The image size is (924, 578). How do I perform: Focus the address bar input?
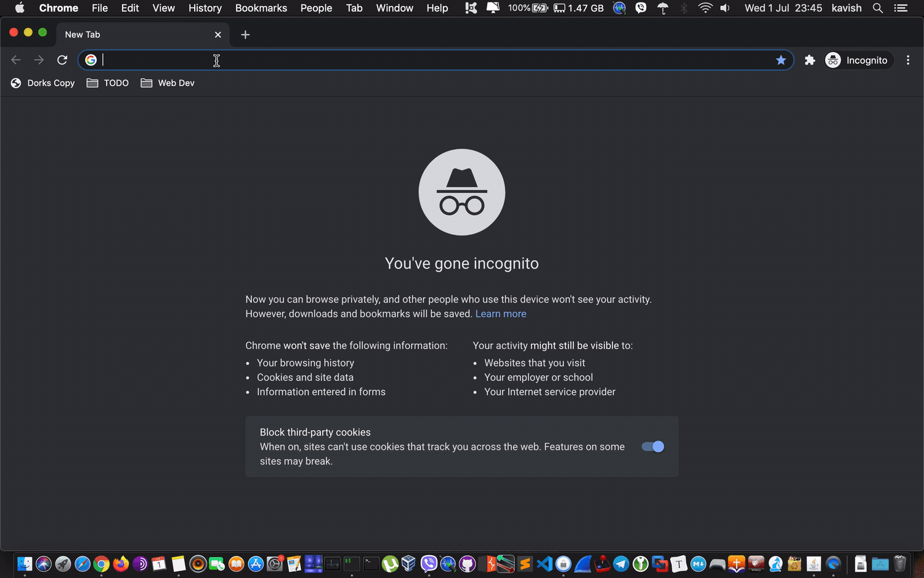pyautogui.click(x=431, y=60)
